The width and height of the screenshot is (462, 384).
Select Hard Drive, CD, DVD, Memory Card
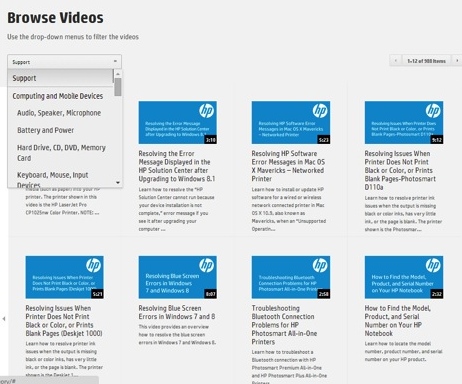coord(60,153)
